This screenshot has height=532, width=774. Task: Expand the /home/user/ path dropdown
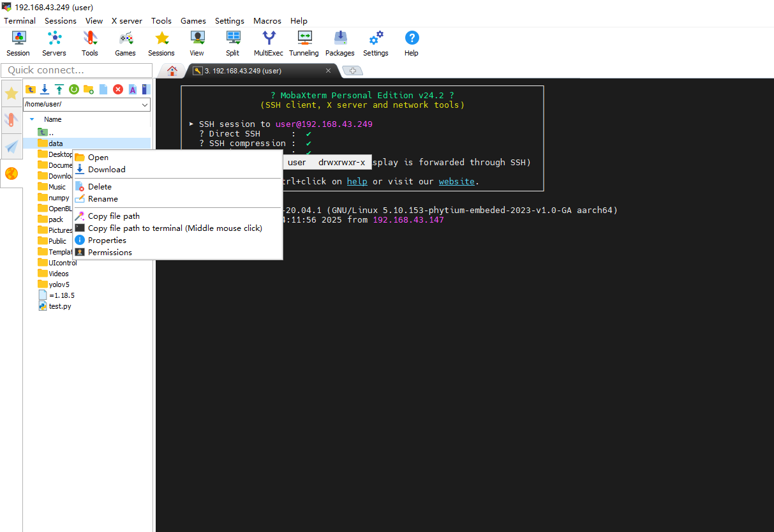(x=145, y=104)
